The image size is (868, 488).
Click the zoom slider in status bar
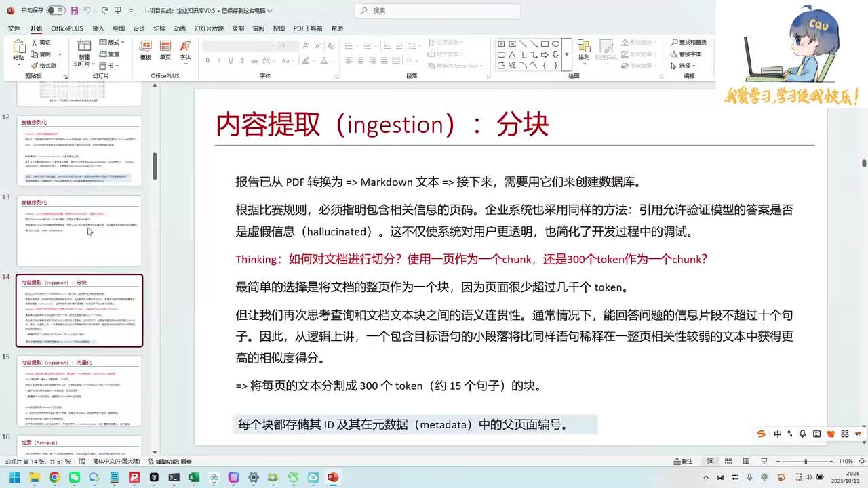(805, 462)
